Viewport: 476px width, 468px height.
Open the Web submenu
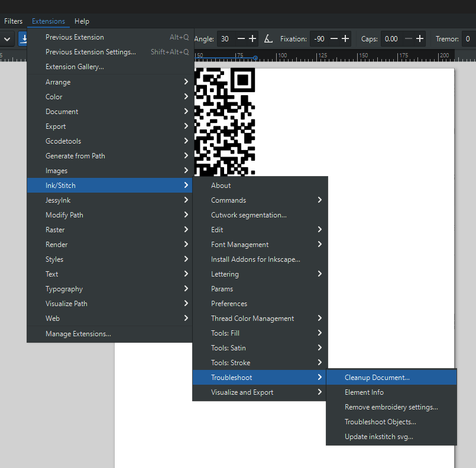click(109, 318)
